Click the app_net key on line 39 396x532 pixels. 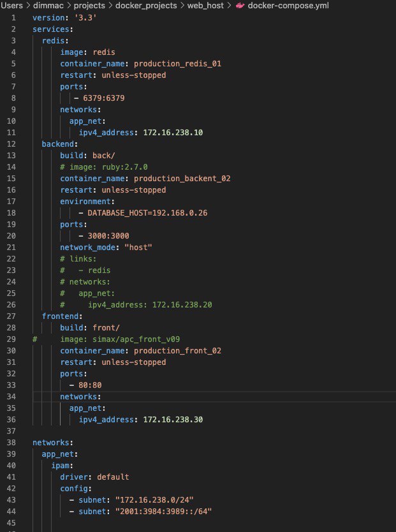[57, 454]
